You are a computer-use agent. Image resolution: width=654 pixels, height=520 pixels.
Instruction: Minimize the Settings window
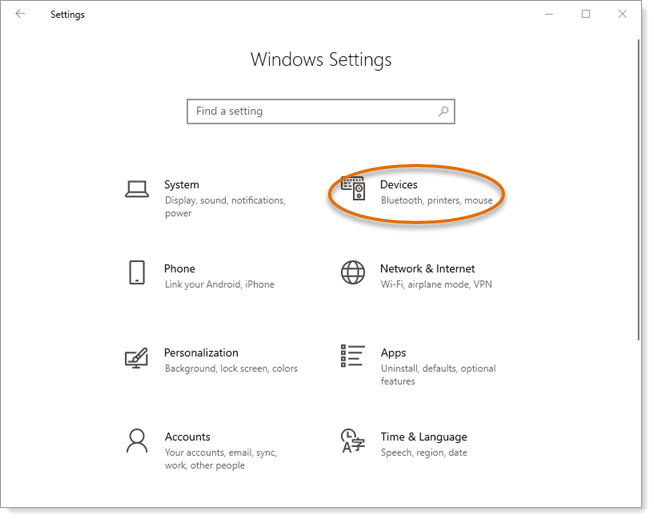pyautogui.click(x=549, y=14)
